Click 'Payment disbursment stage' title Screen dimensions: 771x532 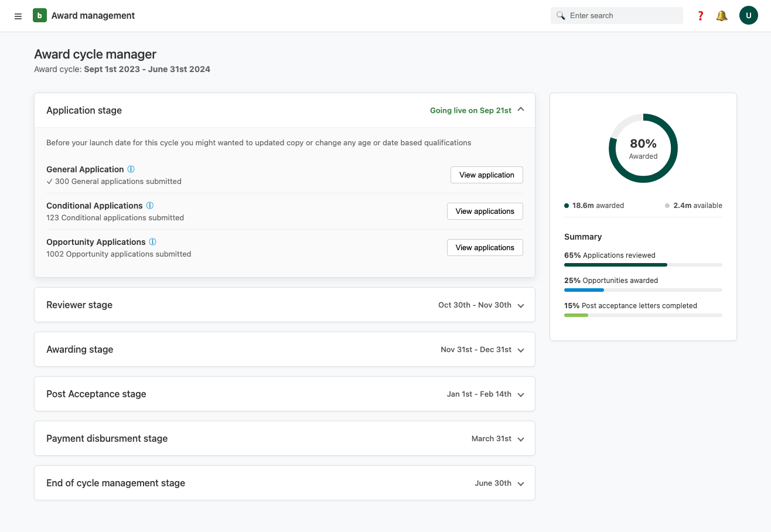click(107, 438)
